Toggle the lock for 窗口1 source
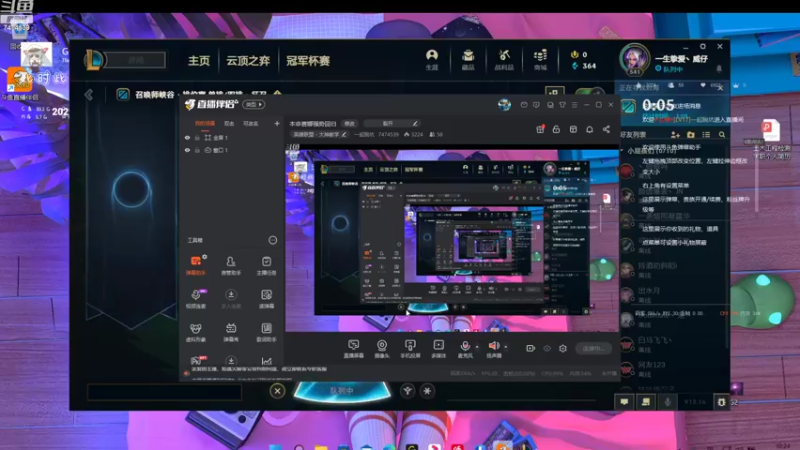This screenshot has height=450, width=800. [x=197, y=151]
